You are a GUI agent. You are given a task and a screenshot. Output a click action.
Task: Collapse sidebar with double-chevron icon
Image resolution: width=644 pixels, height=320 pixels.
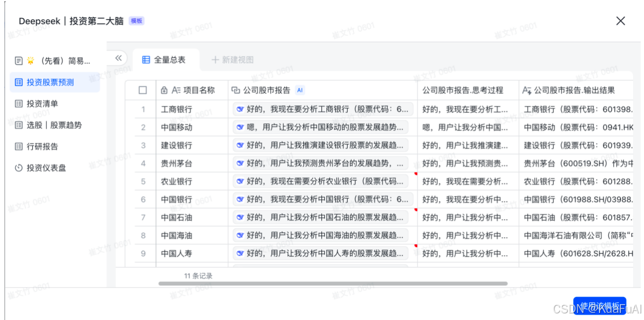[x=118, y=58]
